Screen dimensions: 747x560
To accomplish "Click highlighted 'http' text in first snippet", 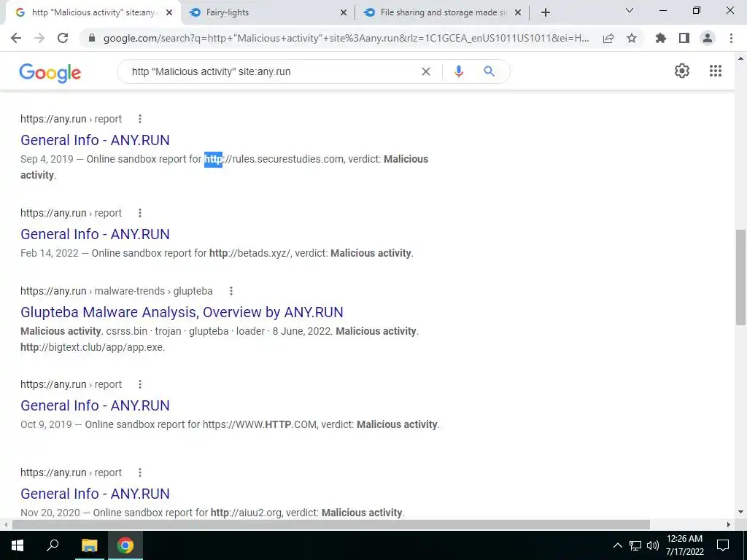I will point(213,159).
